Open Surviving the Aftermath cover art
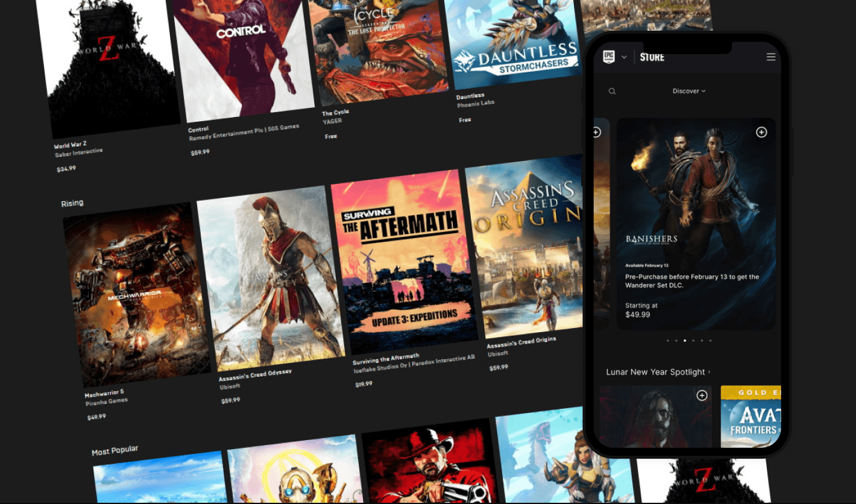This screenshot has height=504, width=856. (404, 262)
